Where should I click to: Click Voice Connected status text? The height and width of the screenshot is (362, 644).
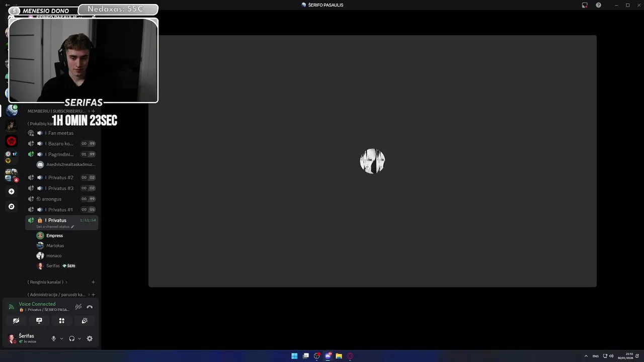click(x=37, y=304)
